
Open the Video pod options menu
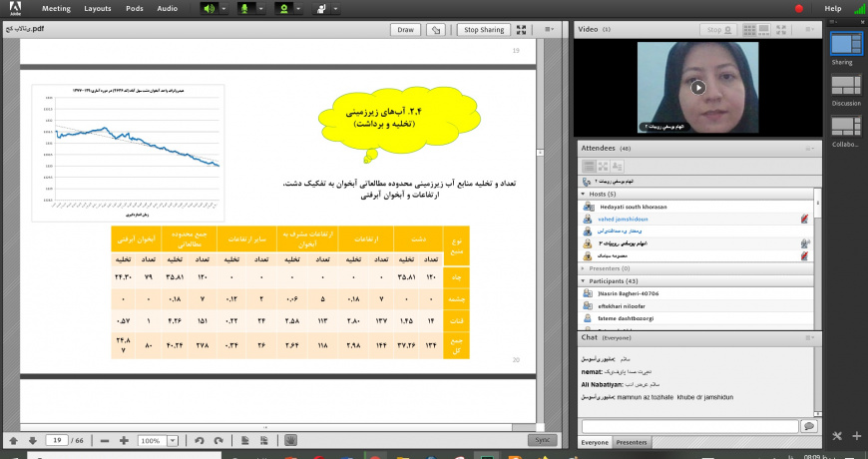(809, 30)
